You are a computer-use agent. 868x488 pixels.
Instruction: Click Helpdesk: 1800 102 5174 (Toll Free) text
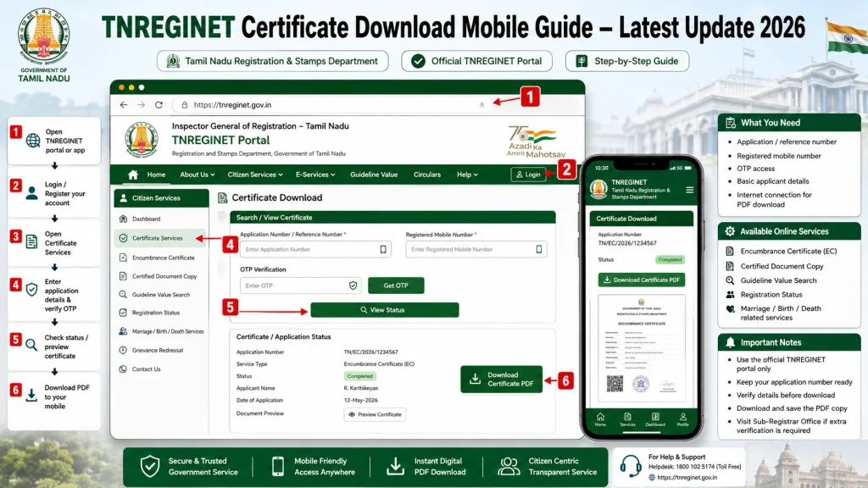[x=694, y=467]
